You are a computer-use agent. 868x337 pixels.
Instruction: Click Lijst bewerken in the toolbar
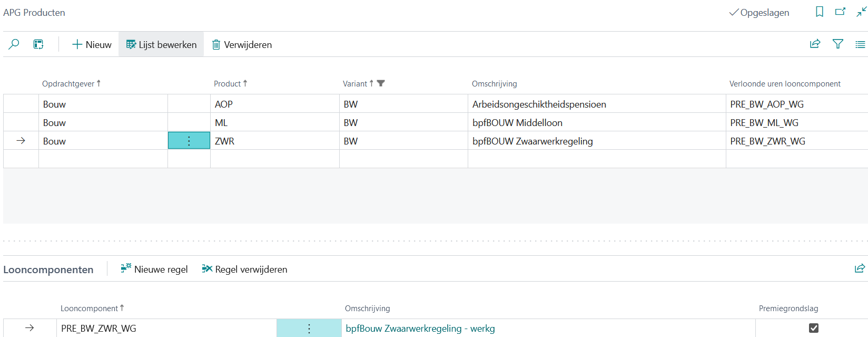point(161,44)
